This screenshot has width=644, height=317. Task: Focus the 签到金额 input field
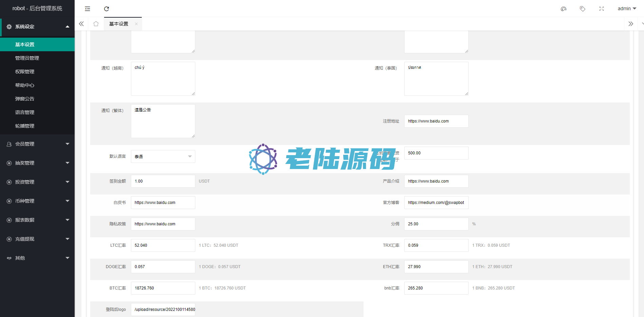pos(163,181)
